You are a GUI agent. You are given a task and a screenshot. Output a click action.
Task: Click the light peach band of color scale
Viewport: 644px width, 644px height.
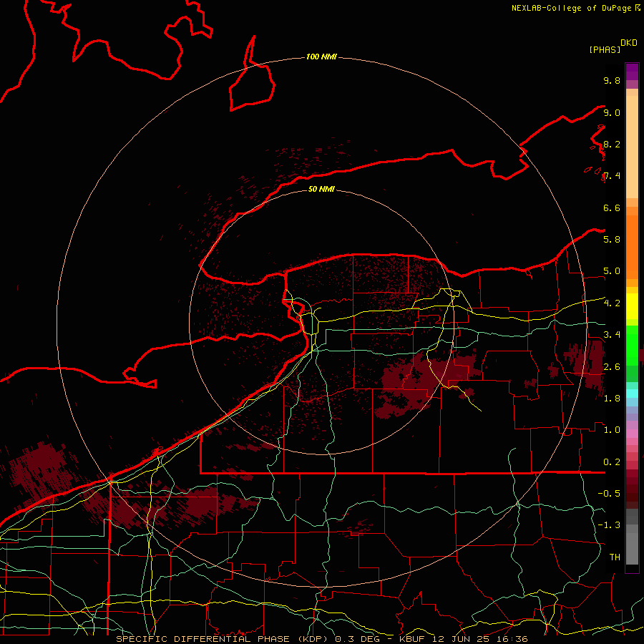632,147
